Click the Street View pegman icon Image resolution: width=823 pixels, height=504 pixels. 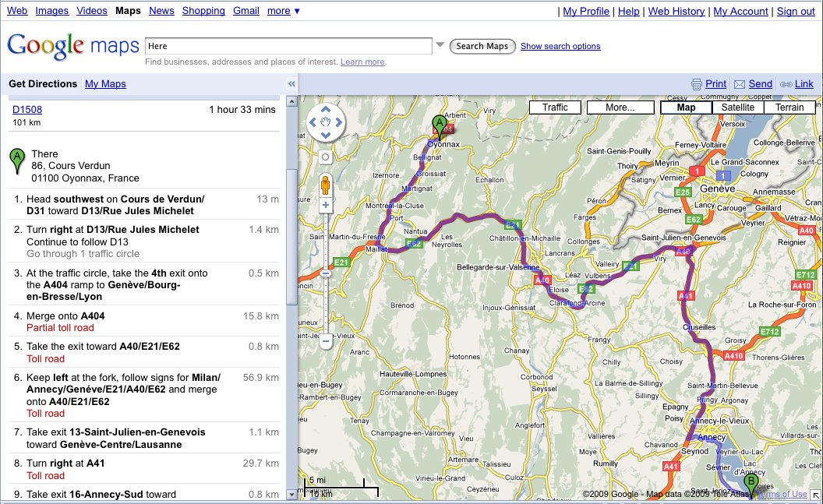326,185
